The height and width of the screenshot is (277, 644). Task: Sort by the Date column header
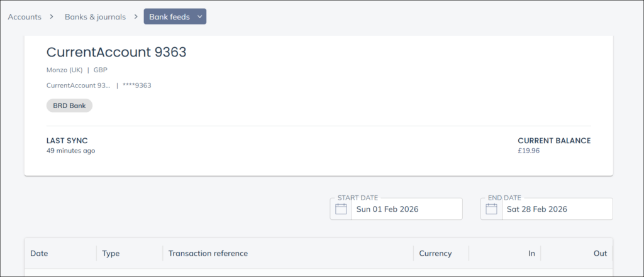click(x=39, y=254)
